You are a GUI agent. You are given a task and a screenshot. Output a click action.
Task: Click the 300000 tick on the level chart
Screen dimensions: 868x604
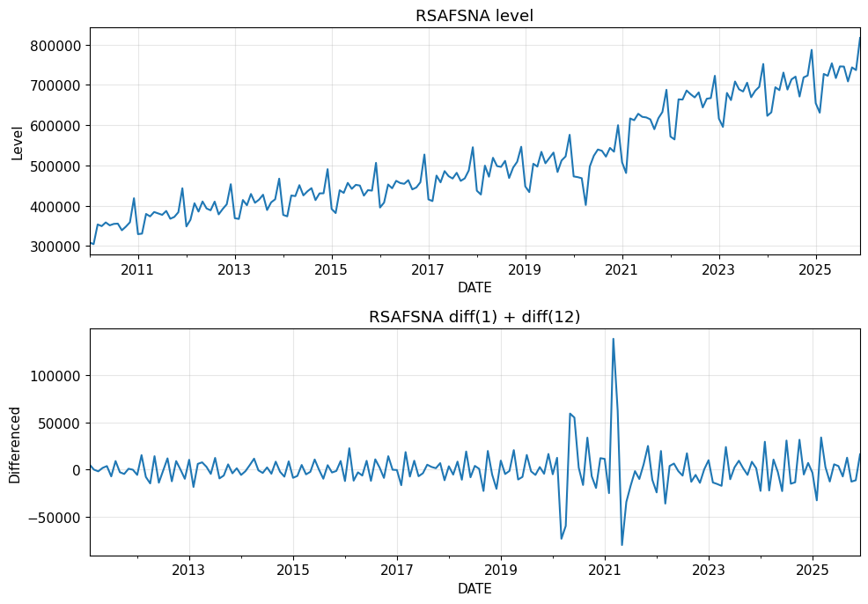[59, 247]
